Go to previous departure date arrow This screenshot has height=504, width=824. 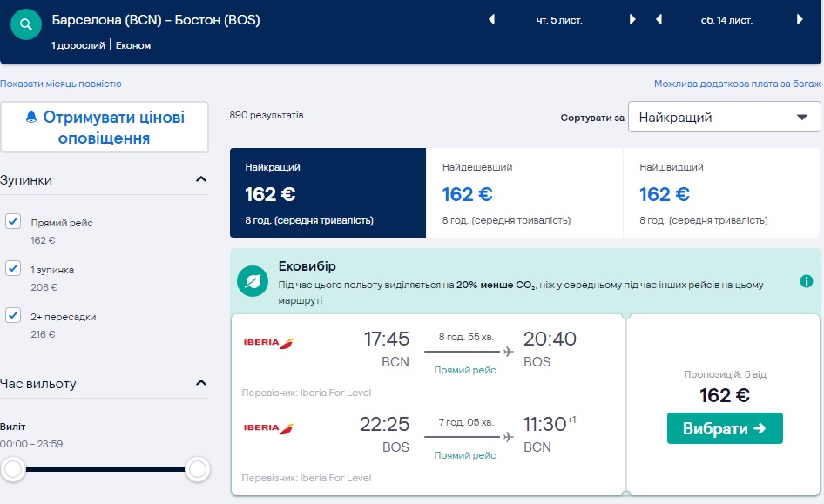tap(491, 20)
